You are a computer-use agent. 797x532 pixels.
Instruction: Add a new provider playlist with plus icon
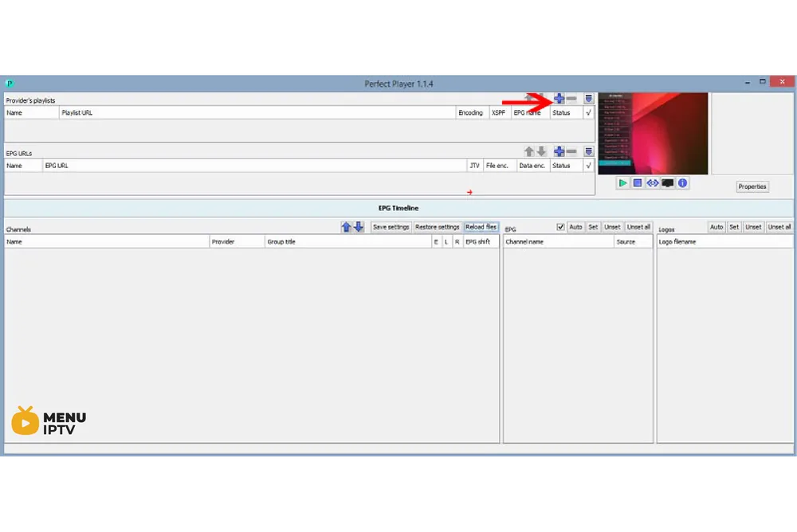pyautogui.click(x=559, y=98)
